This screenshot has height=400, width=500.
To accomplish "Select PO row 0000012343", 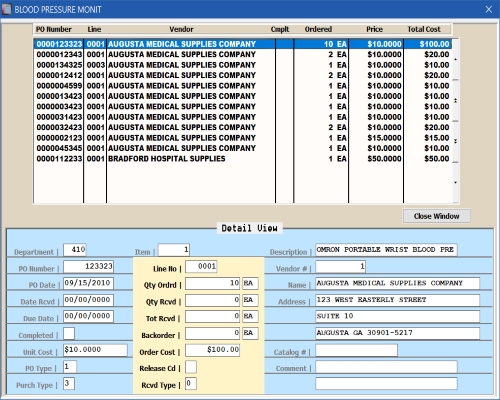I will coord(243,54).
